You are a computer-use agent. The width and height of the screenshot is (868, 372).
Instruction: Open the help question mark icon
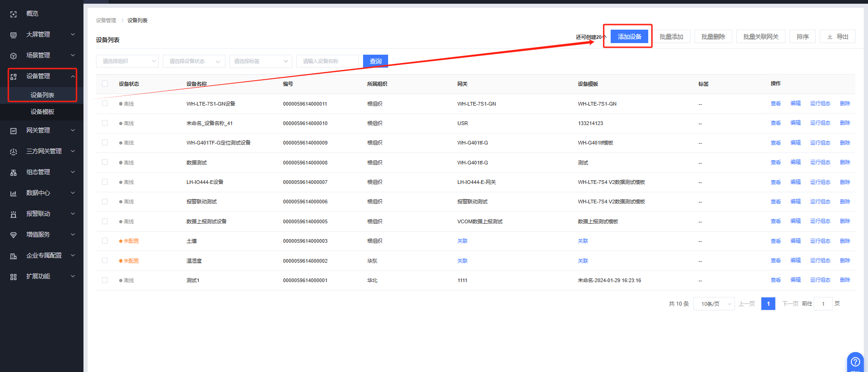tap(855, 362)
